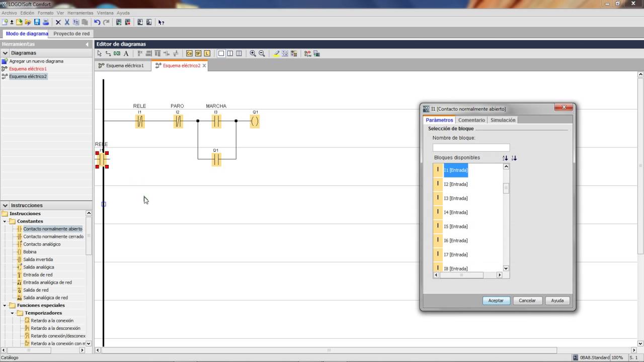Zoom in with the magnifier plus icon

click(253, 53)
